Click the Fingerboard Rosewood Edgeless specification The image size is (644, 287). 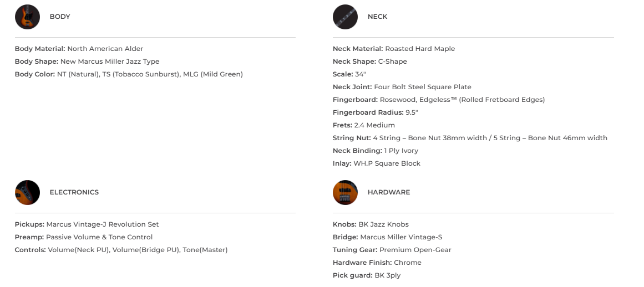pos(438,100)
